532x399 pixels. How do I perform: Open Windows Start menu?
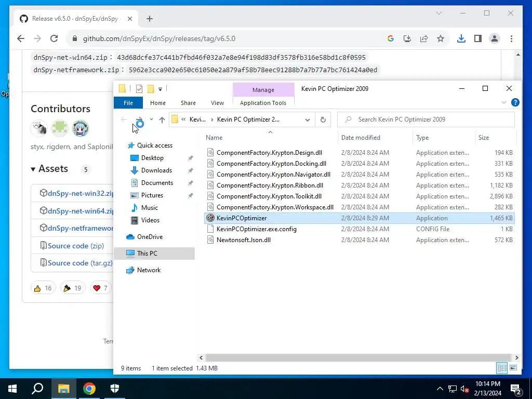[12, 389]
